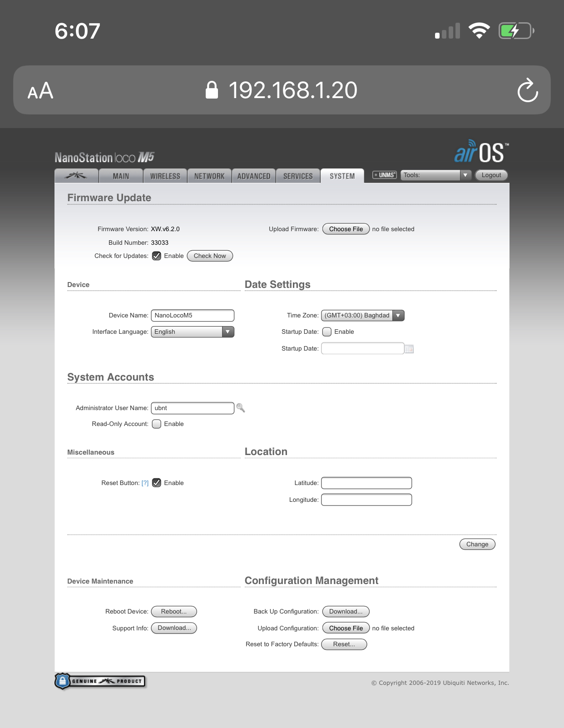Image resolution: width=564 pixels, height=728 pixels.
Task: Click the Location heading
Action: point(266,451)
